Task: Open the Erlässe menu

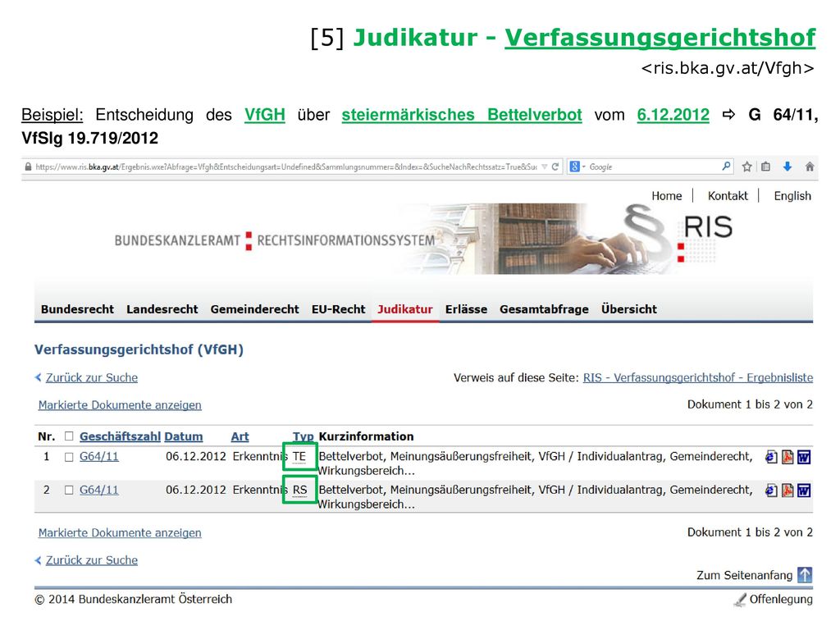Action: pos(466,309)
